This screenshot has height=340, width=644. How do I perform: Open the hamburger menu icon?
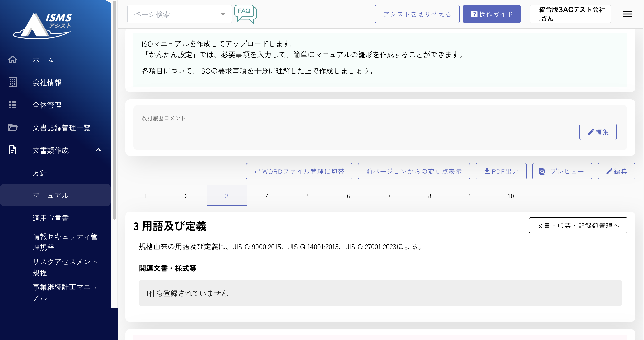click(627, 14)
